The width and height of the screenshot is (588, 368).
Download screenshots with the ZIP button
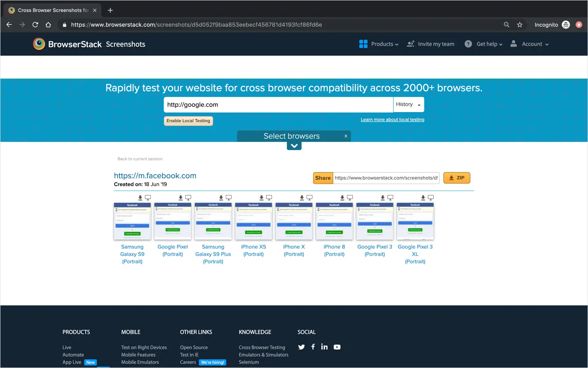(x=457, y=178)
